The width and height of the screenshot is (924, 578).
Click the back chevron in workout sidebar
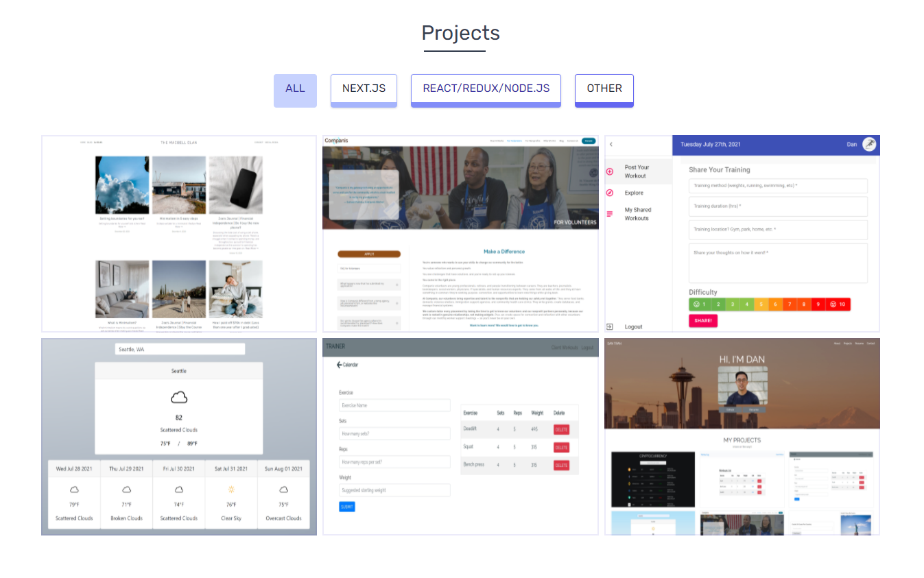[x=611, y=145]
